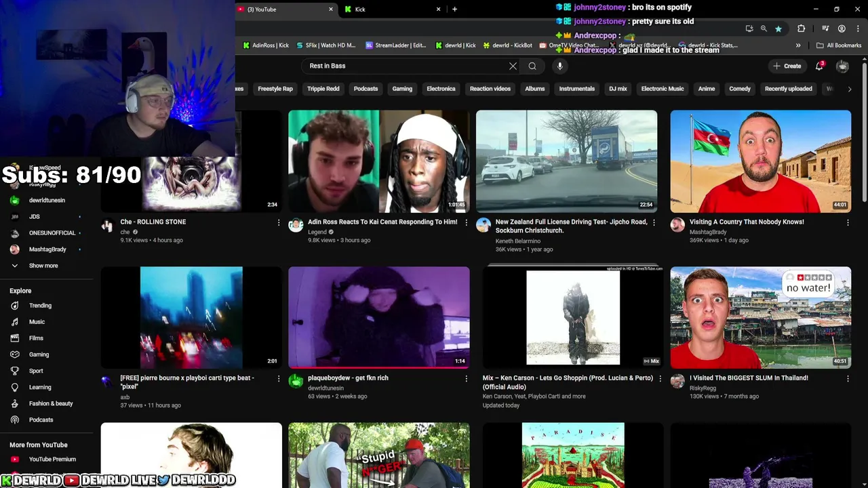Bookmark page with the star icon
This screenshot has width=868, height=488.
(778, 28)
